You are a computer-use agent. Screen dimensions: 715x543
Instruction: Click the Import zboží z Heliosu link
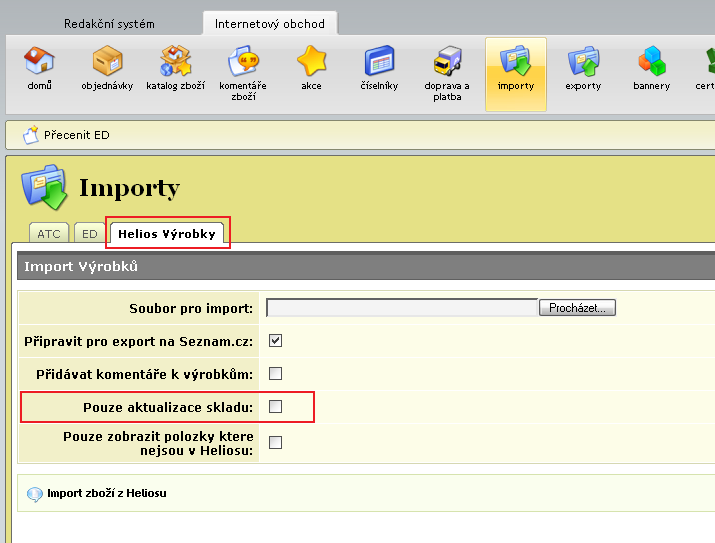[107, 493]
